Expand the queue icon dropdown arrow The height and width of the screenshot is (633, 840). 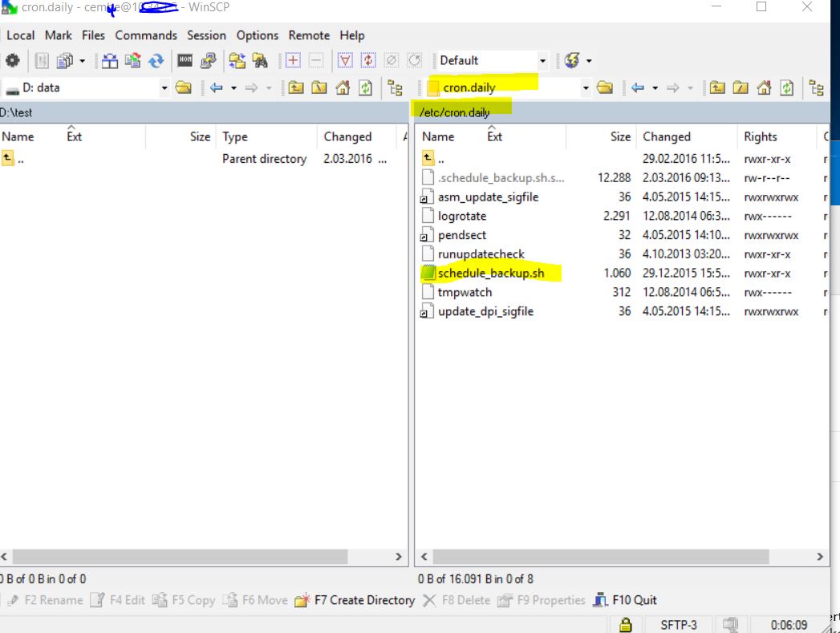[82, 60]
